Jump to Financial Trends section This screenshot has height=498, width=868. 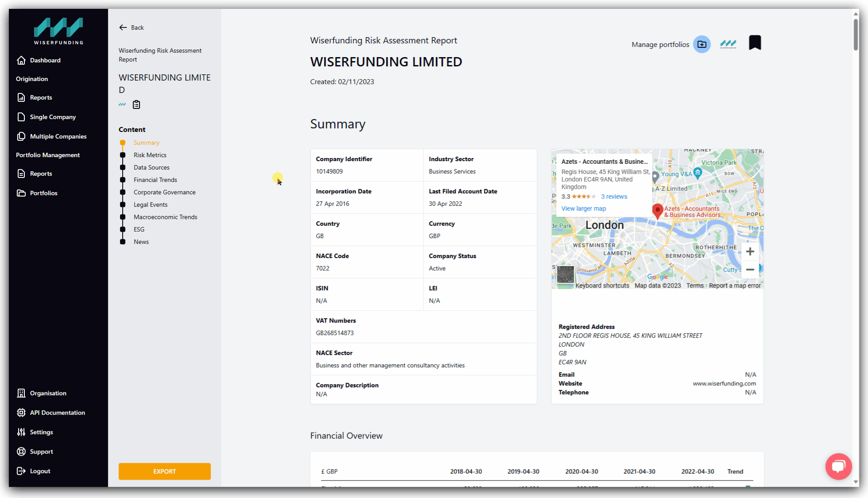pos(155,180)
